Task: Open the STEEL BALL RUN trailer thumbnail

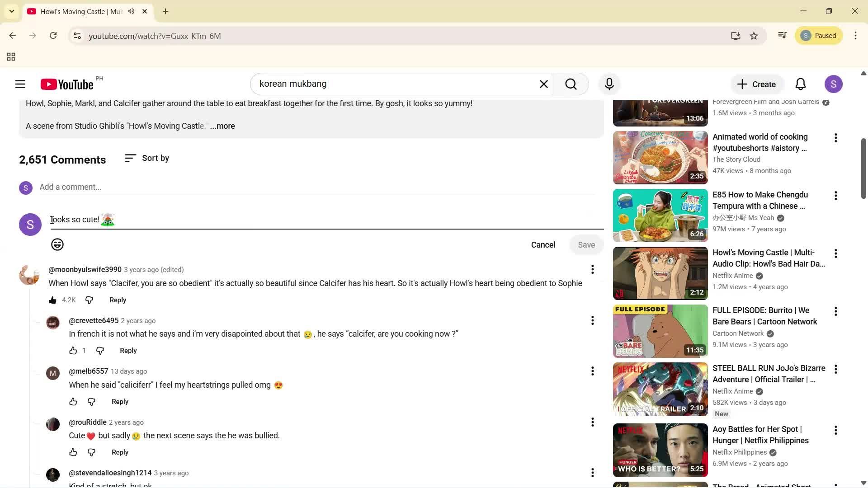Action: point(660,389)
